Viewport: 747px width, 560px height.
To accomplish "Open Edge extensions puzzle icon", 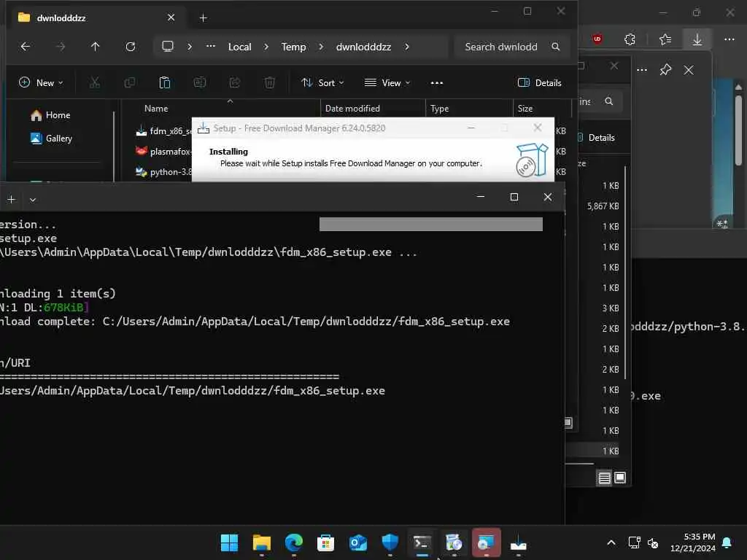I will (630, 39).
